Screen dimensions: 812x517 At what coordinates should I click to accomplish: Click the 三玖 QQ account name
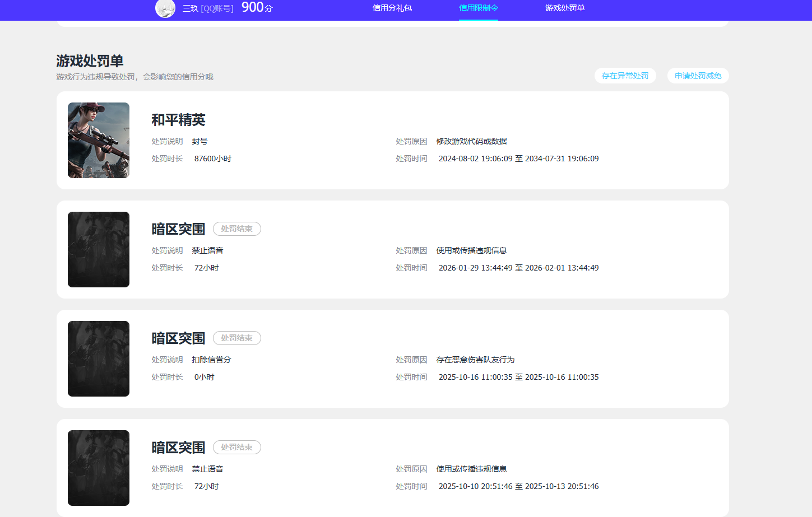tap(207, 8)
